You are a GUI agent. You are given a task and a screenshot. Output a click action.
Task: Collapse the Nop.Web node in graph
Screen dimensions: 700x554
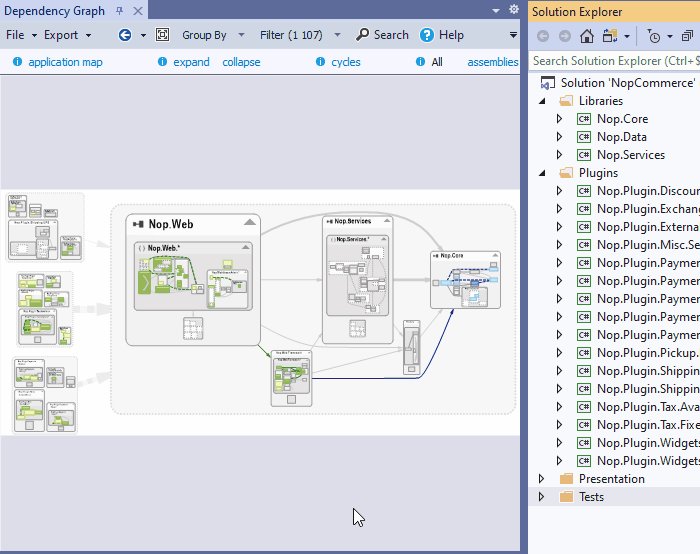(x=250, y=222)
